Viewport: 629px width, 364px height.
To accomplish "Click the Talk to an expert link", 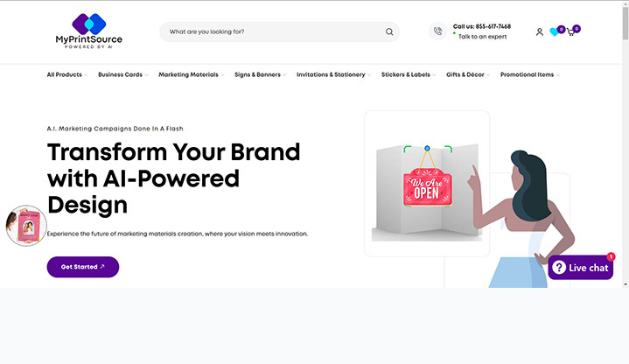I will (x=482, y=37).
